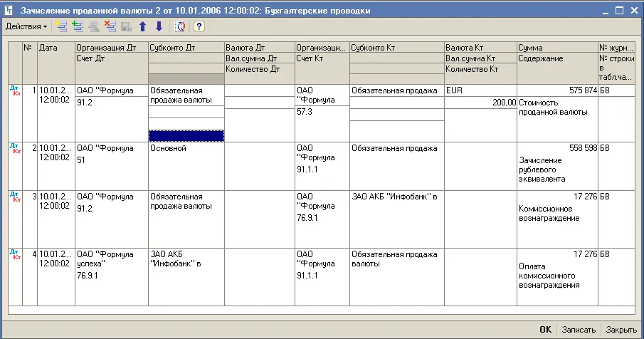The image size is (644, 339).
Task: Click the sum 558 598 cell
Action: click(557, 148)
